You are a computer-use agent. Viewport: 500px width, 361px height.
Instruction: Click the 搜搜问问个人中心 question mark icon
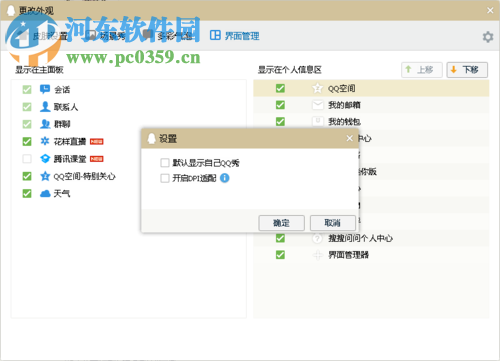(x=317, y=238)
